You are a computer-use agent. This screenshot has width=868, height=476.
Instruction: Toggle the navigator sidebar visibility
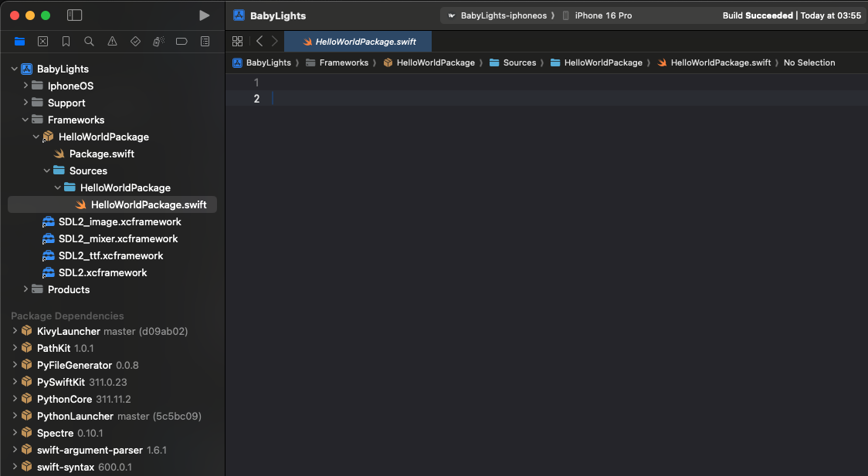click(74, 15)
